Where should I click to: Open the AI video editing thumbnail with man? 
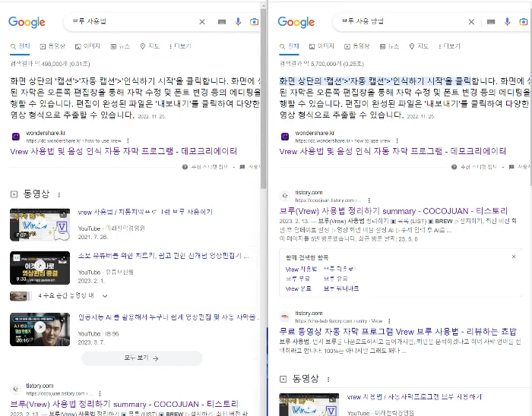[x=40, y=329]
